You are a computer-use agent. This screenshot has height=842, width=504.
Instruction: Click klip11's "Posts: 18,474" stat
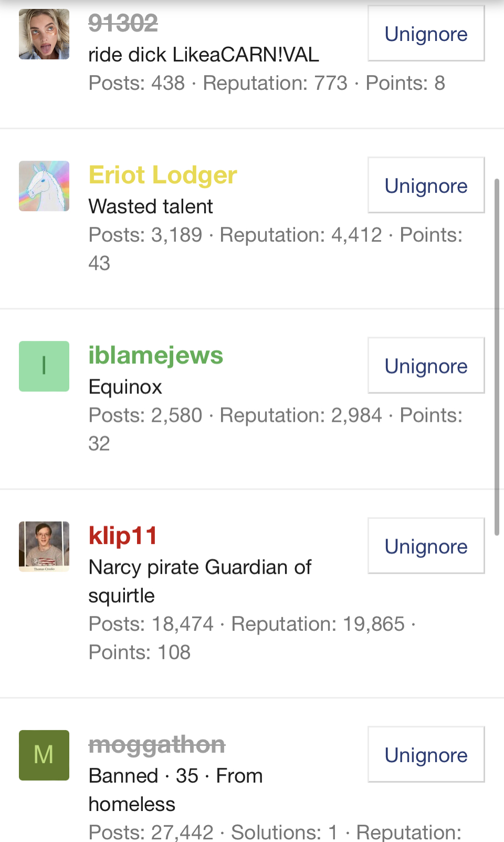pyautogui.click(x=151, y=624)
